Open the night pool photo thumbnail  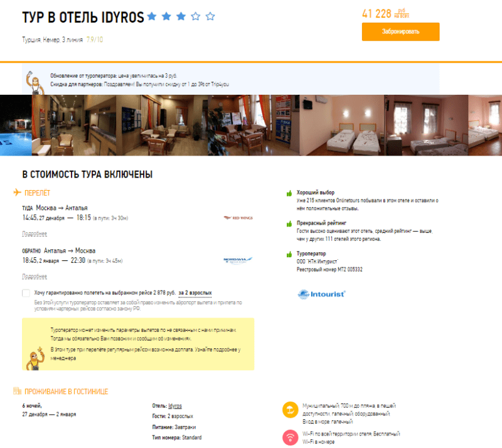click(16, 125)
